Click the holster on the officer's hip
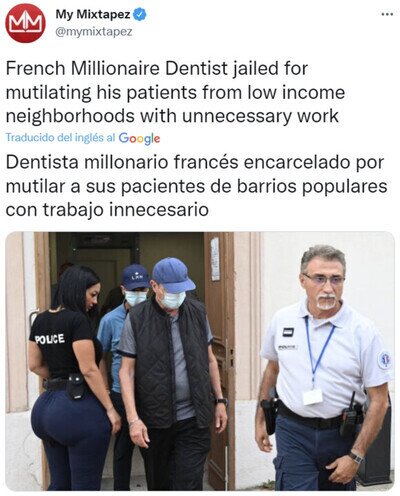 pyautogui.click(x=269, y=416)
